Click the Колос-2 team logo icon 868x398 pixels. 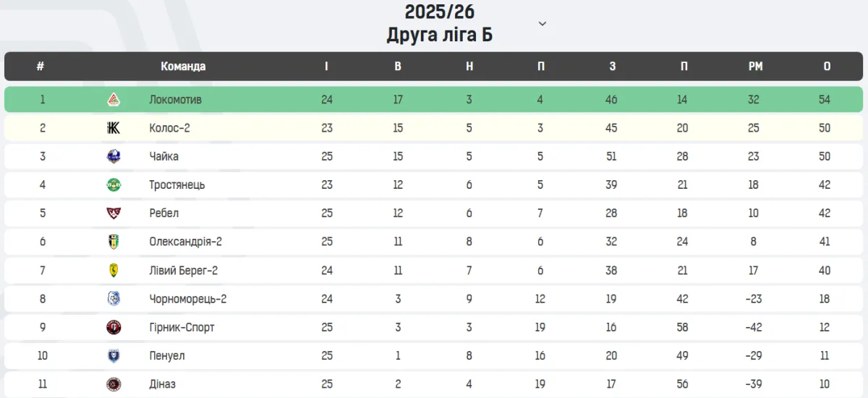[114, 128]
